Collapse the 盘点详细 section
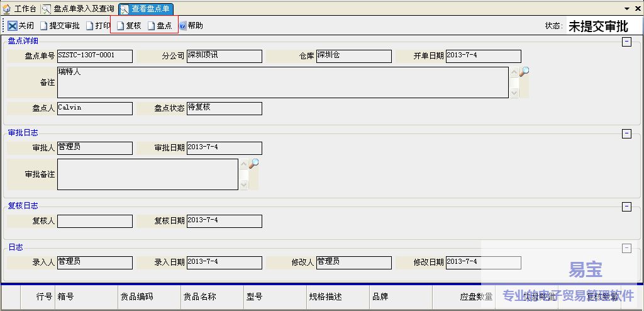Screen dimensions: 644x311 [626, 42]
